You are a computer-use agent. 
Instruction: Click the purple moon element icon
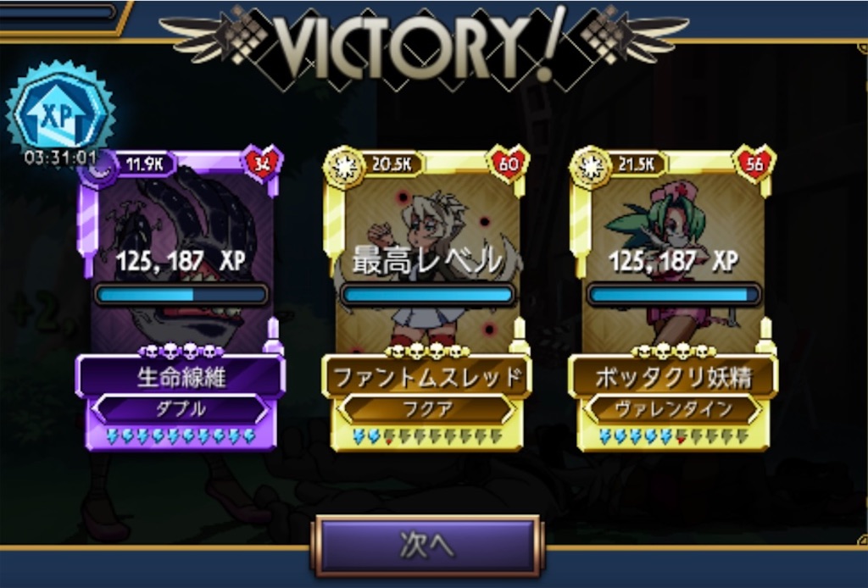pyautogui.click(x=100, y=168)
